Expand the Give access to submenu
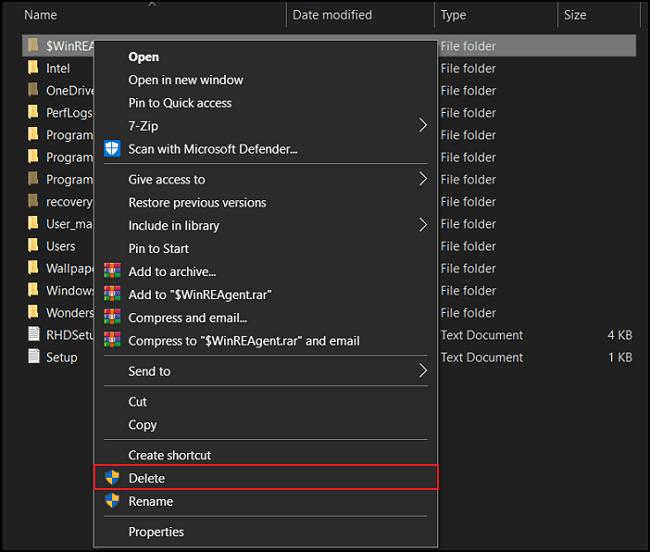Screen dimensions: 650x552 click(422, 179)
